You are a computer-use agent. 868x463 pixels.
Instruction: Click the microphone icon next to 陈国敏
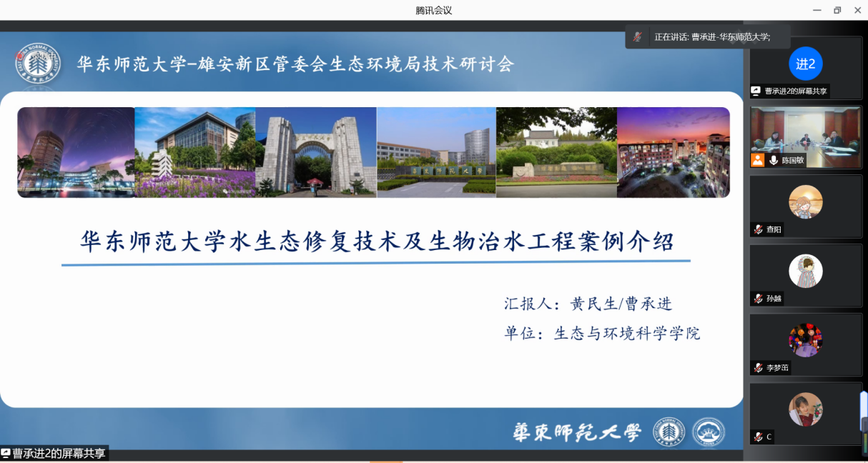click(774, 161)
